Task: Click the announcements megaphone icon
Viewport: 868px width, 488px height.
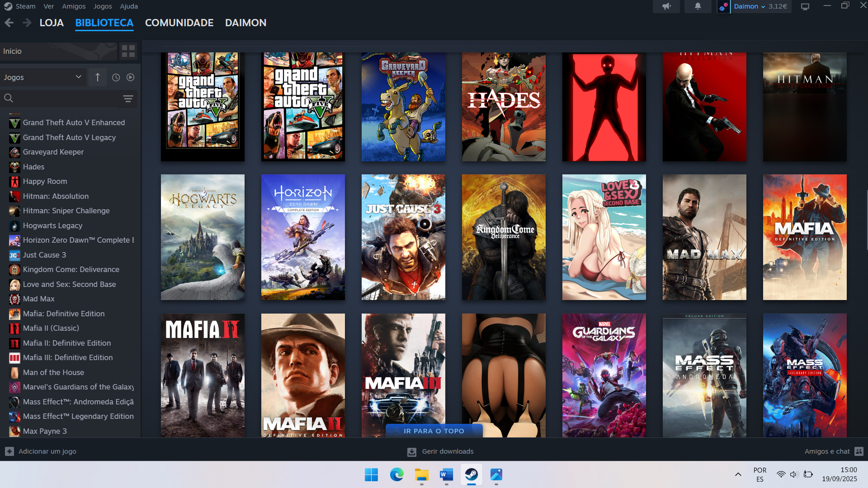Action: [x=666, y=6]
